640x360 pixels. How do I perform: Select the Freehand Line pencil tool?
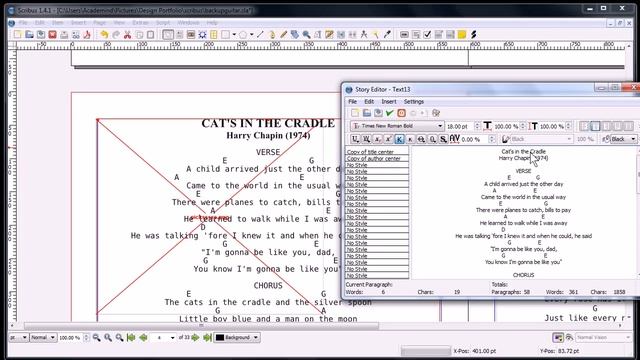tap(283, 35)
